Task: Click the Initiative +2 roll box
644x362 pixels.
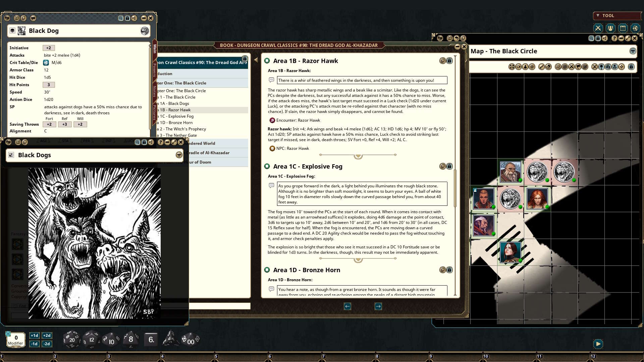Action: point(49,48)
